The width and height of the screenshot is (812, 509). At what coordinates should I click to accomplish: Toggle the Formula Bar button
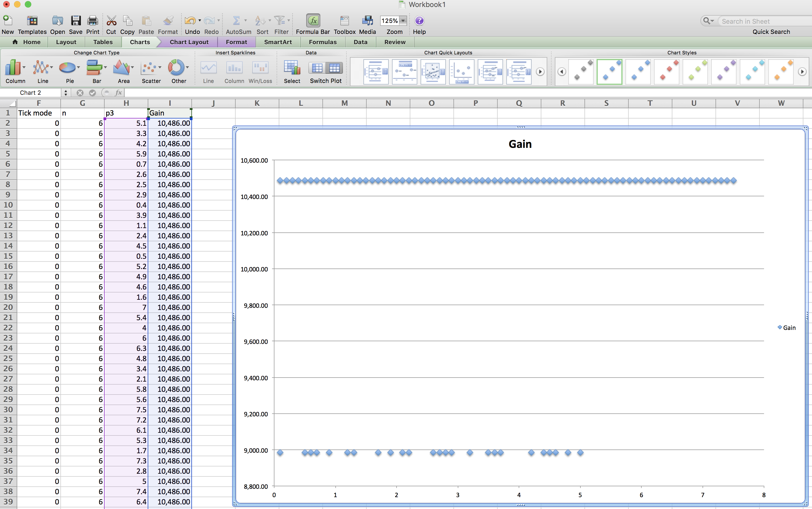pos(313,21)
